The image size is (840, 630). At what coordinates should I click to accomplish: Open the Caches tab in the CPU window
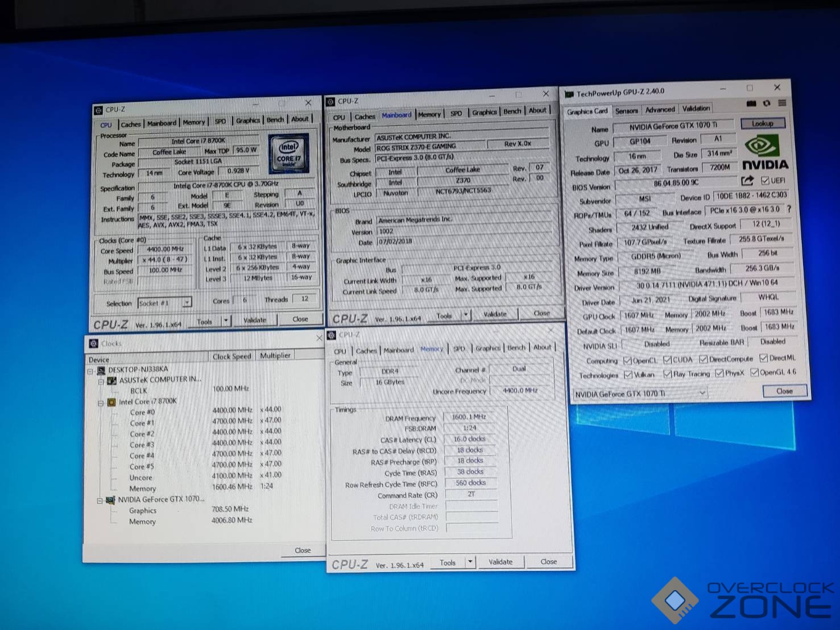130,125
